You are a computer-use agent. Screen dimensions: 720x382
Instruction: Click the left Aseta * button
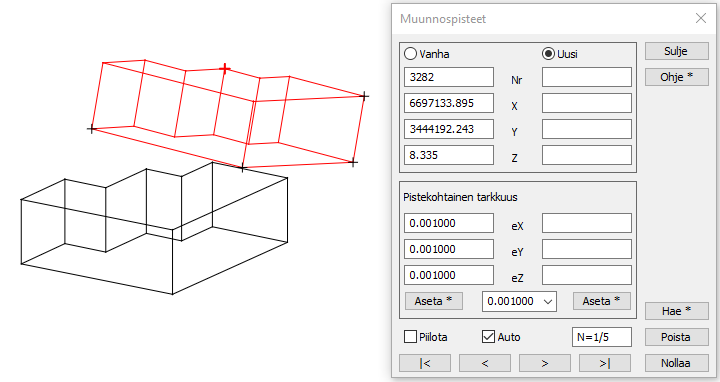[433, 301]
